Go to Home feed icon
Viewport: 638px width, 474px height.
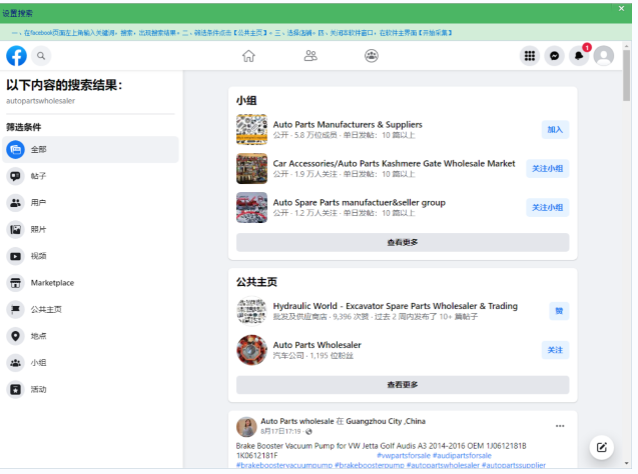point(249,56)
